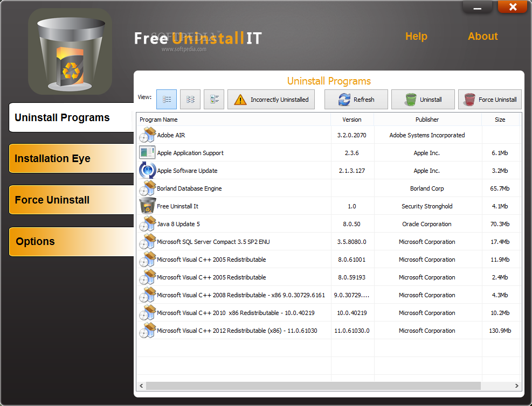532x406 pixels.
Task: Select Java 8 Update 5 name text
Action: pyautogui.click(x=178, y=224)
